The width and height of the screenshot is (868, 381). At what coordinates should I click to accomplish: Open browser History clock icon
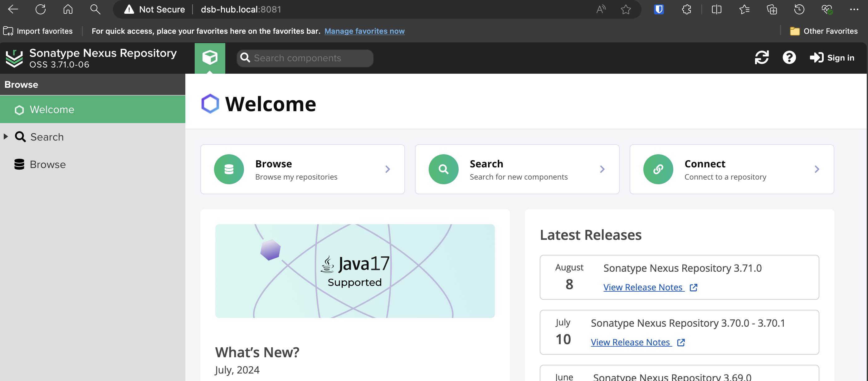point(799,9)
